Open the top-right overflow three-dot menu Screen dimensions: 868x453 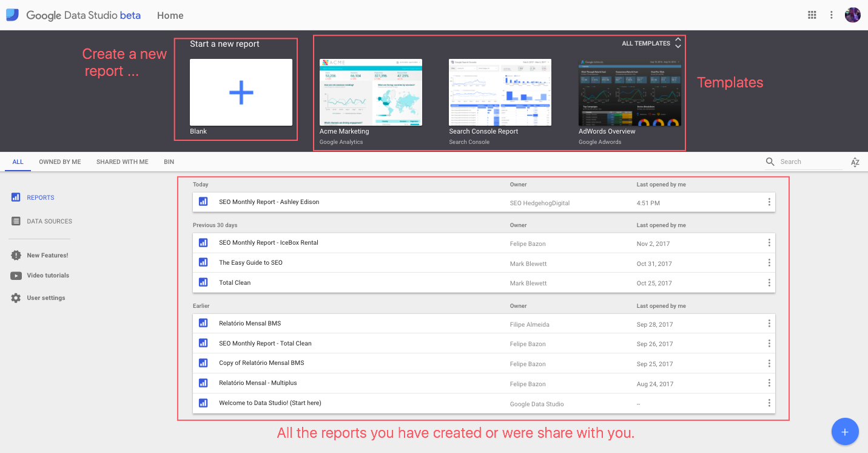[x=831, y=15]
